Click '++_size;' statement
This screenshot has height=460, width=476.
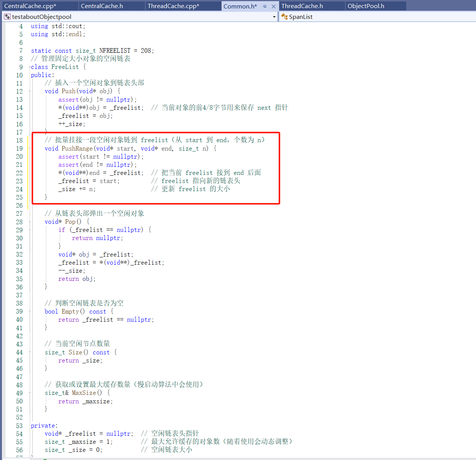72,124
